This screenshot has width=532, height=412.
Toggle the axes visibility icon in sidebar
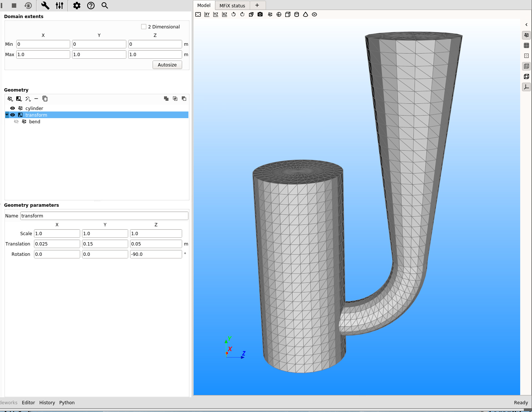coord(526,87)
